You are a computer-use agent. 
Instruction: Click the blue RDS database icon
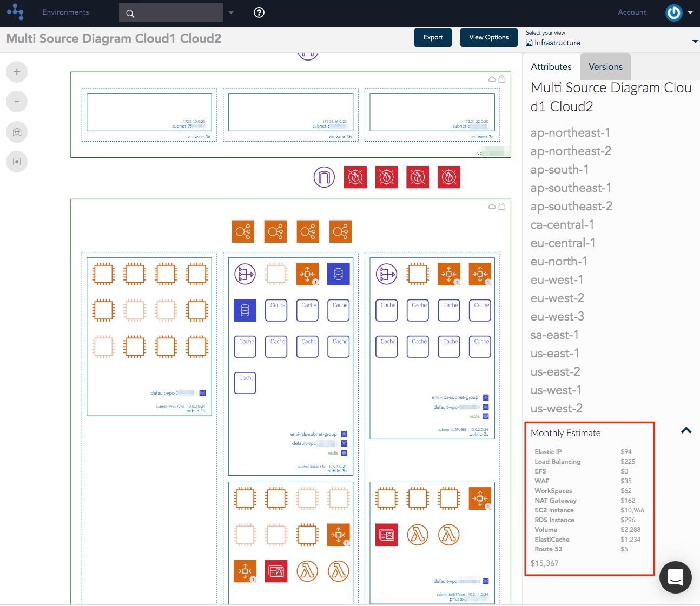tap(339, 275)
